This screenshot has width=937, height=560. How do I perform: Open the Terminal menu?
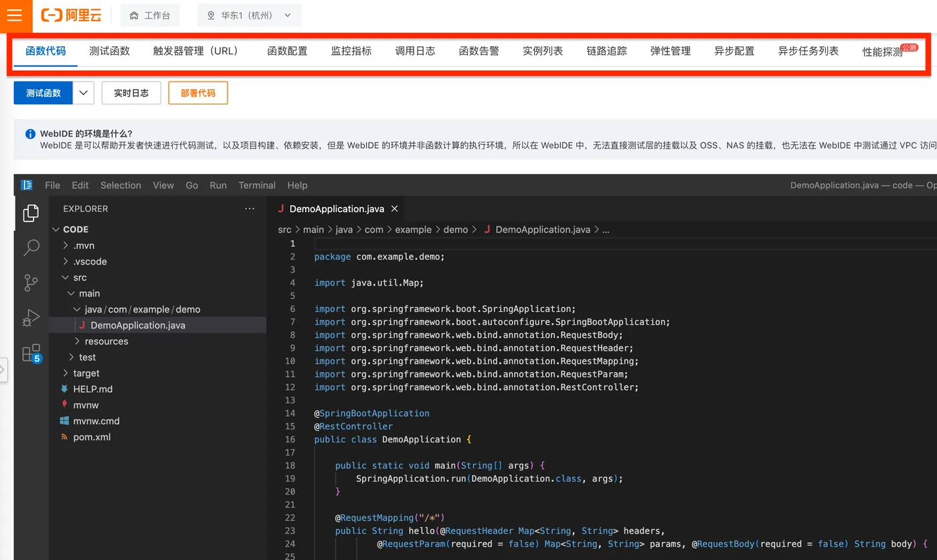point(257,185)
